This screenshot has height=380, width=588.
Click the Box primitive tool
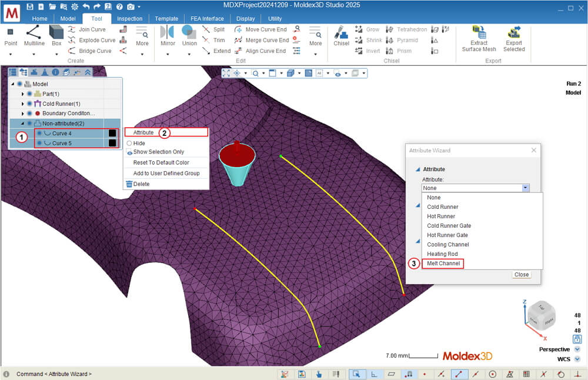point(56,36)
